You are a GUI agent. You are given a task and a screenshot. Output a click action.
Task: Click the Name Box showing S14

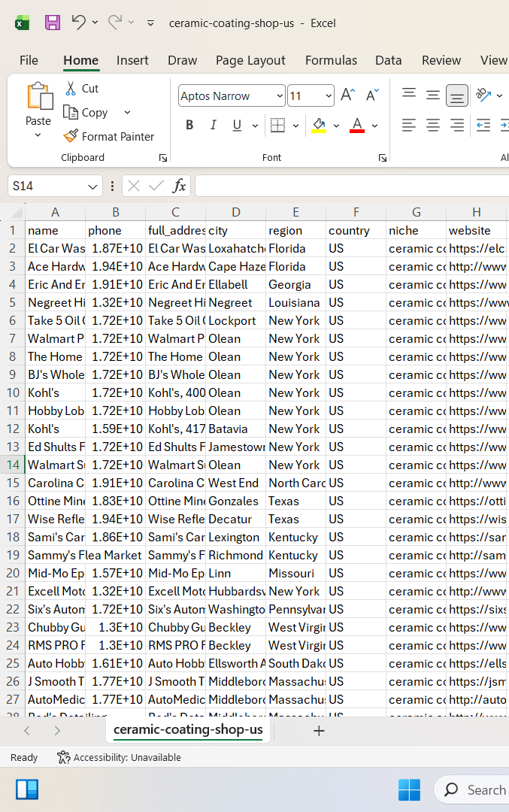(x=54, y=186)
